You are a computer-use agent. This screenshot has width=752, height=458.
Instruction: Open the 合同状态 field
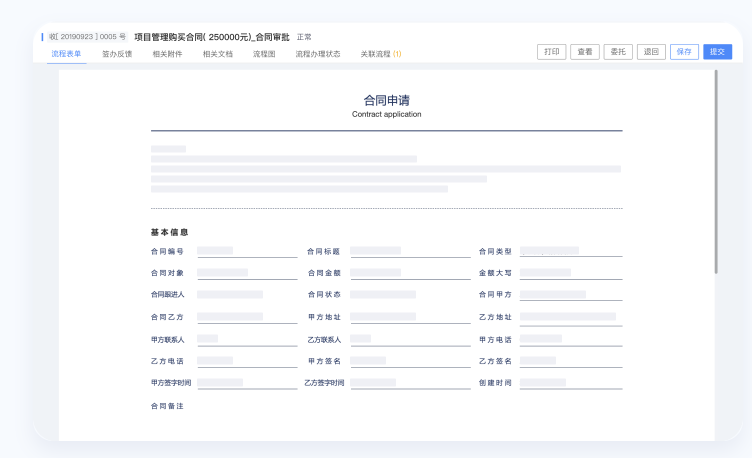(x=409, y=295)
